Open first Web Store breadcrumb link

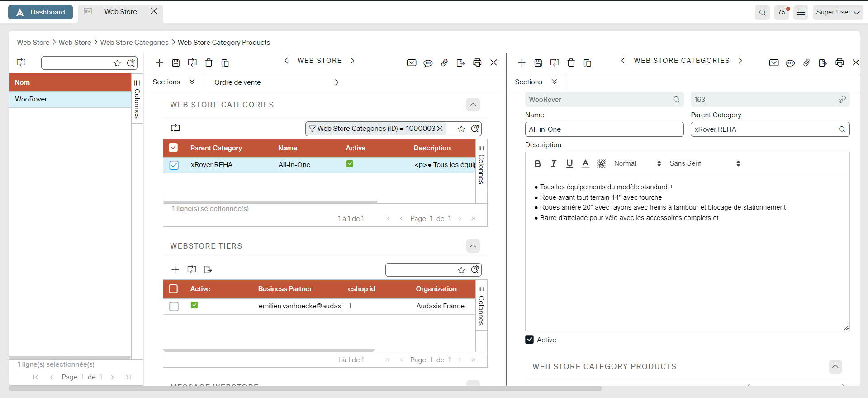[x=33, y=43]
